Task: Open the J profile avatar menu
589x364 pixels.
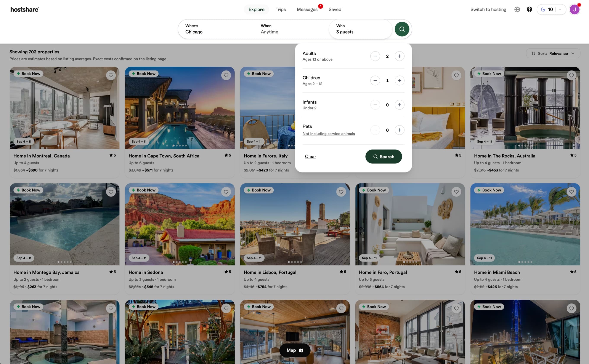Action: point(575,9)
